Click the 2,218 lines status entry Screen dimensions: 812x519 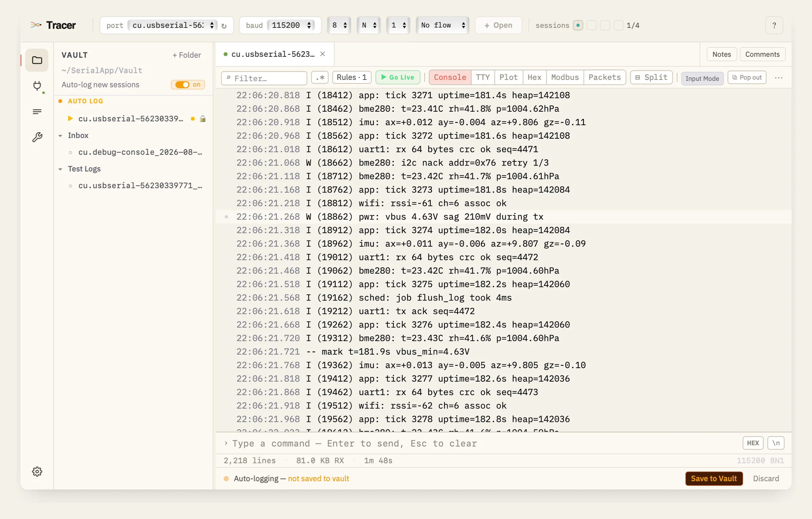(x=250, y=461)
